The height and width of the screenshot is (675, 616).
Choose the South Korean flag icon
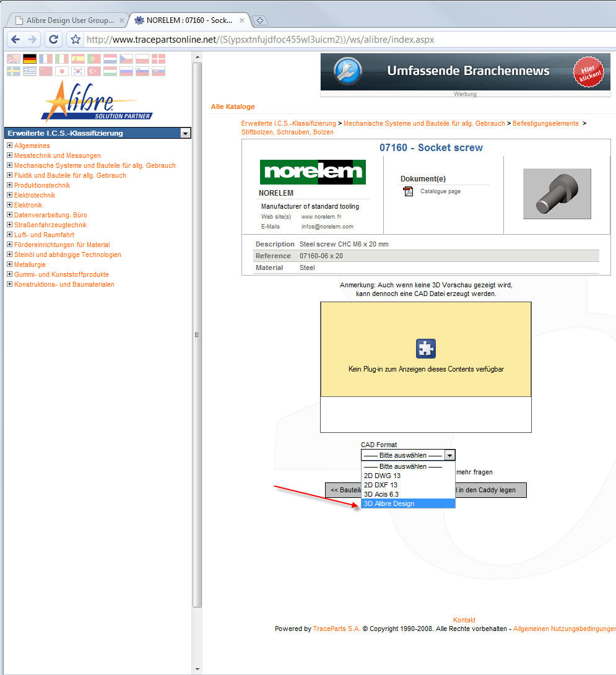[78, 71]
